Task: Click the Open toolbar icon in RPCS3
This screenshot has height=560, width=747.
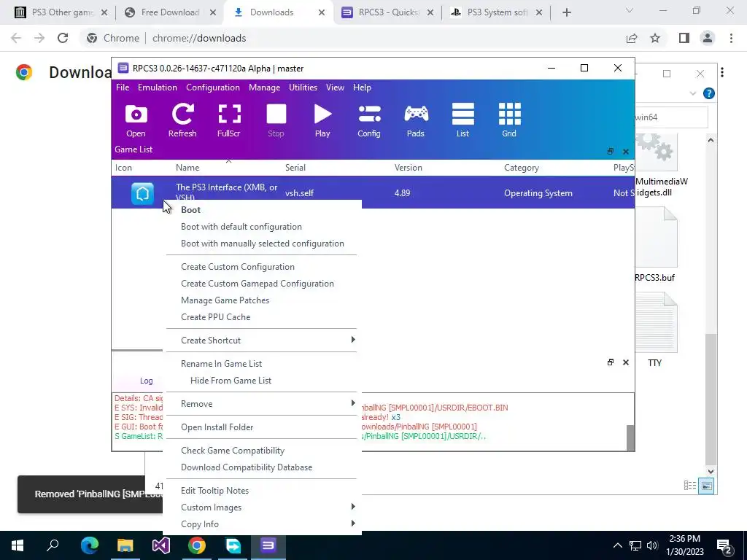Action: pyautogui.click(x=136, y=120)
